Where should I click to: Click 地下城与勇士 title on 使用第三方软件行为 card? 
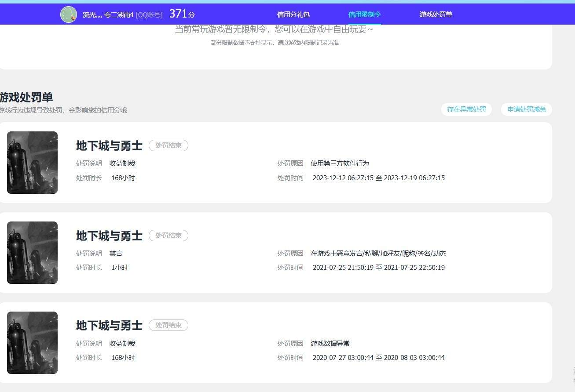coord(109,145)
